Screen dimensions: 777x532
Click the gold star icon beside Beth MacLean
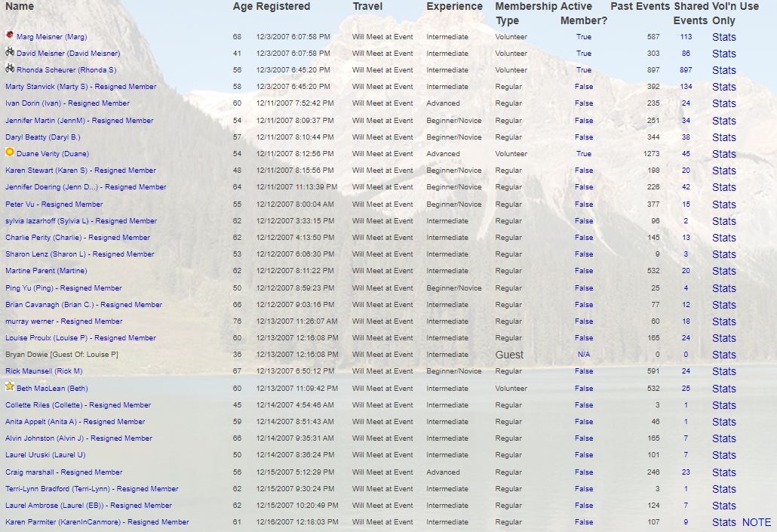(x=10, y=386)
